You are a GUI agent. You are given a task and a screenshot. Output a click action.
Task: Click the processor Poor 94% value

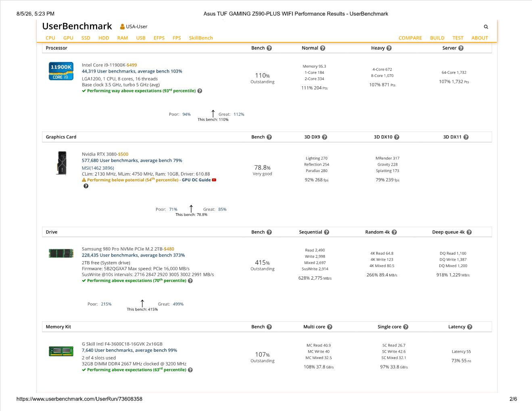pyautogui.click(x=186, y=114)
